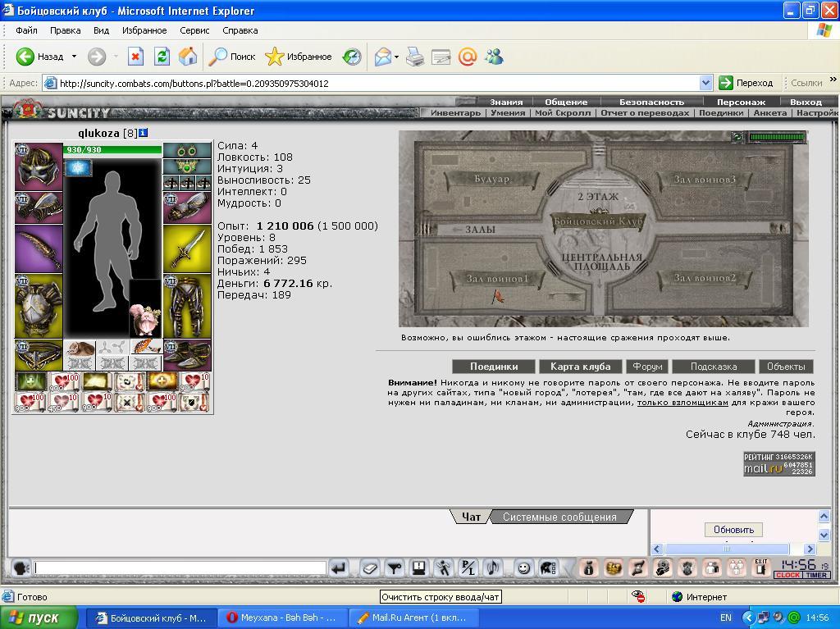840x629 pixels.
Task: Click the Форум button
Action: point(647,367)
